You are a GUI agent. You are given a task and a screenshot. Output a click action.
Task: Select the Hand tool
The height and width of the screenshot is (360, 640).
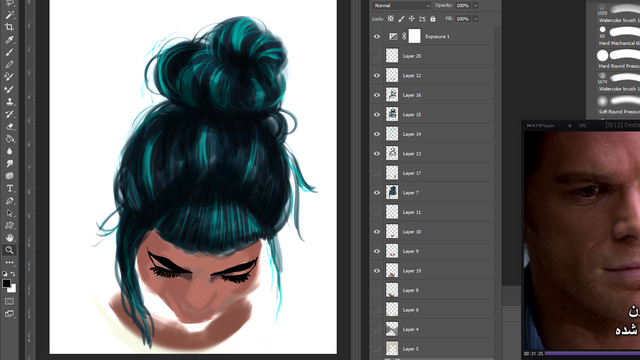click(9, 238)
